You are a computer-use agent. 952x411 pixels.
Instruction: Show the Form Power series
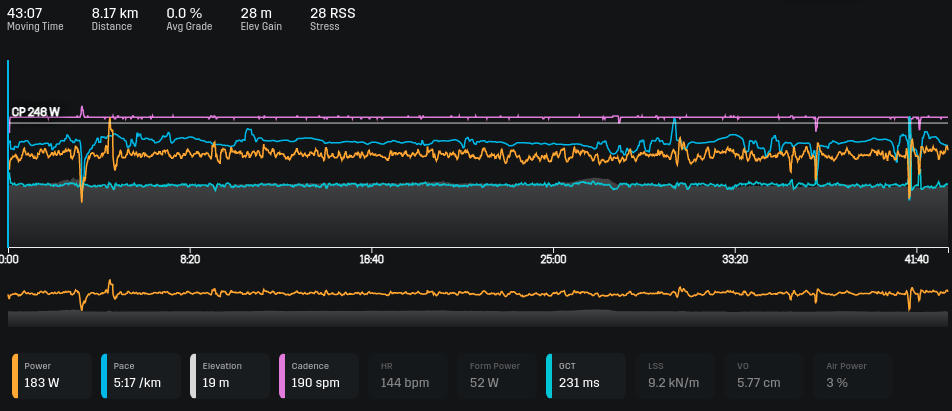tap(497, 375)
